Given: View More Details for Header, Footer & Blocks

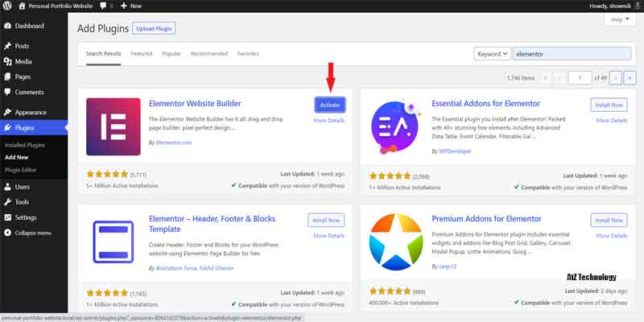Looking at the screenshot, I should [x=329, y=236].
